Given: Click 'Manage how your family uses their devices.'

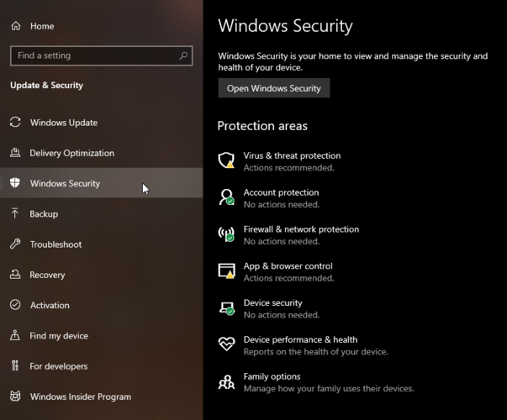Looking at the screenshot, I should pyautogui.click(x=329, y=389).
